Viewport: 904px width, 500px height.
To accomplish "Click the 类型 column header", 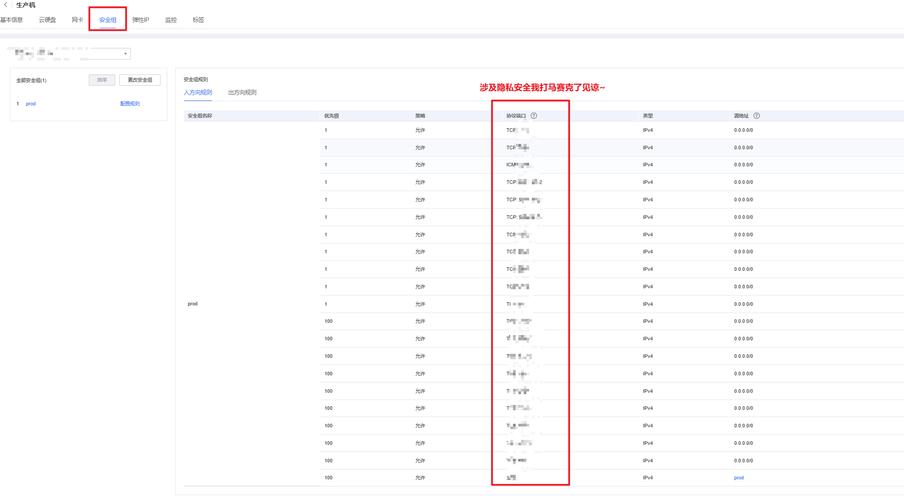I will (648, 116).
